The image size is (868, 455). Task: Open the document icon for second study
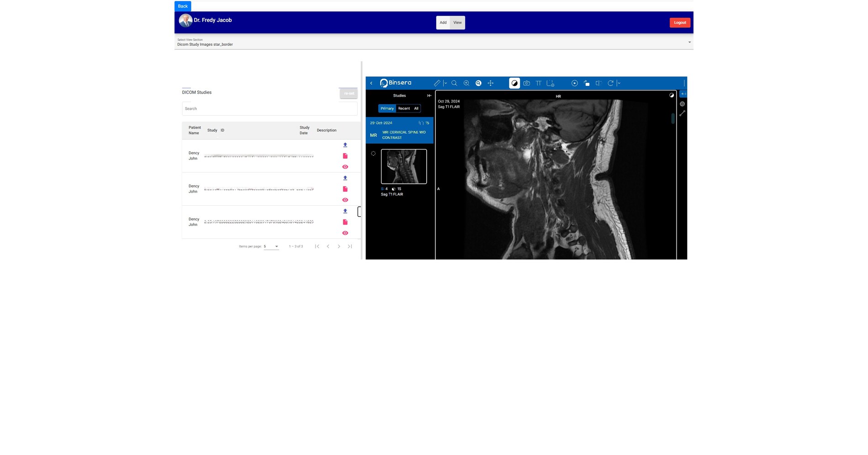point(345,189)
